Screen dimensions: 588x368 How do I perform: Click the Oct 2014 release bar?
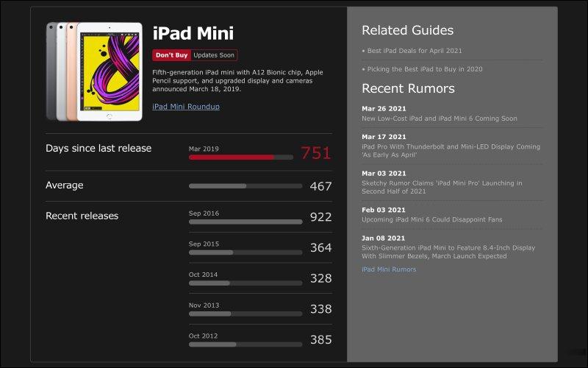tap(245, 283)
